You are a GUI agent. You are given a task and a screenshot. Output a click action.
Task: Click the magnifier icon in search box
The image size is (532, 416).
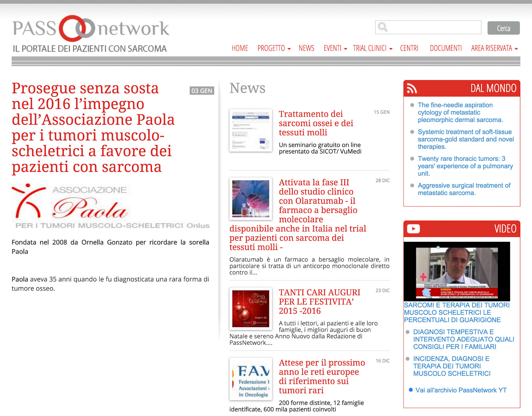(x=383, y=27)
